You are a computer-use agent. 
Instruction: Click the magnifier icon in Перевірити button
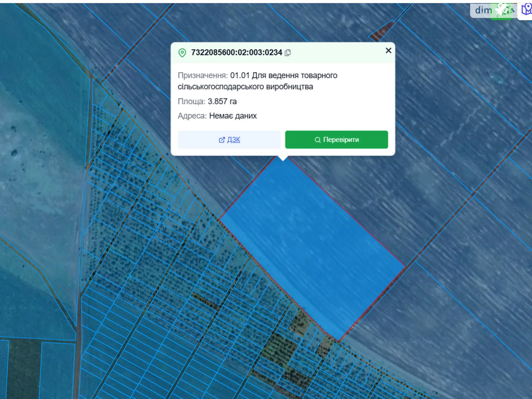[318, 140]
